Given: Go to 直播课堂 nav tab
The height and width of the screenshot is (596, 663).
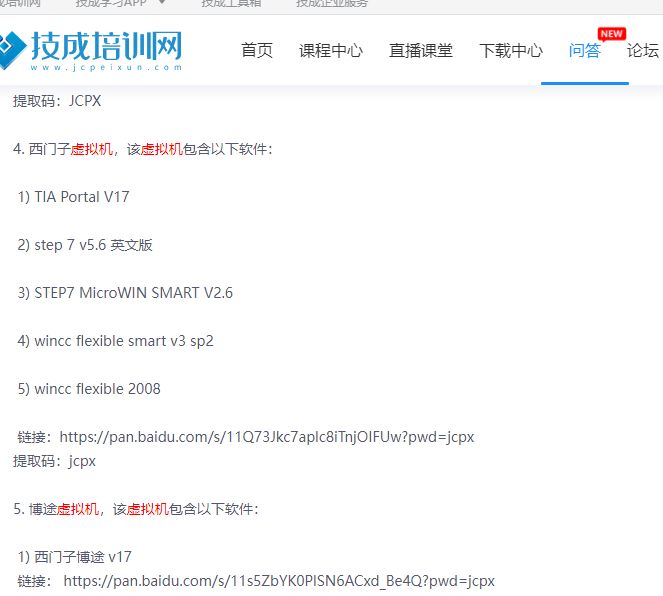Looking at the screenshot, I should (x=421, y=50).
